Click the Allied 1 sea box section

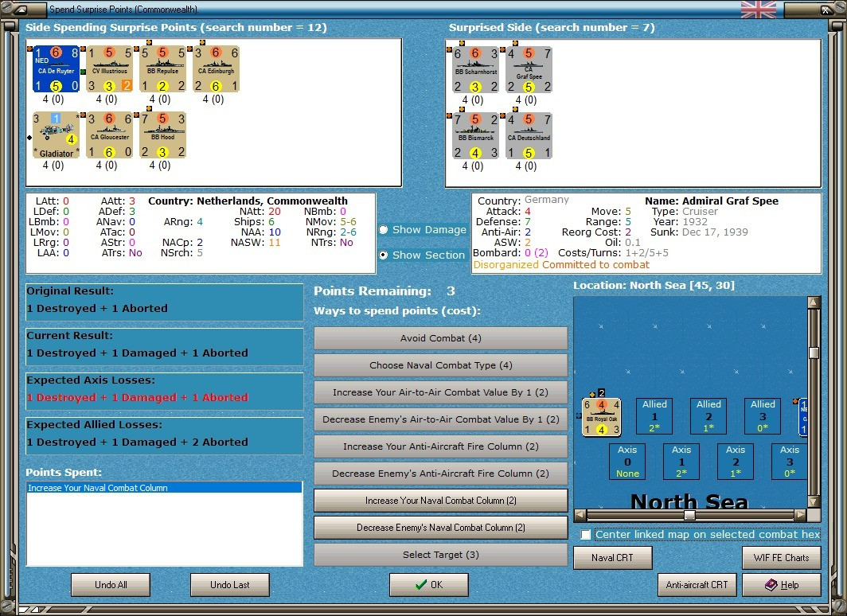(x=654, y=415)
